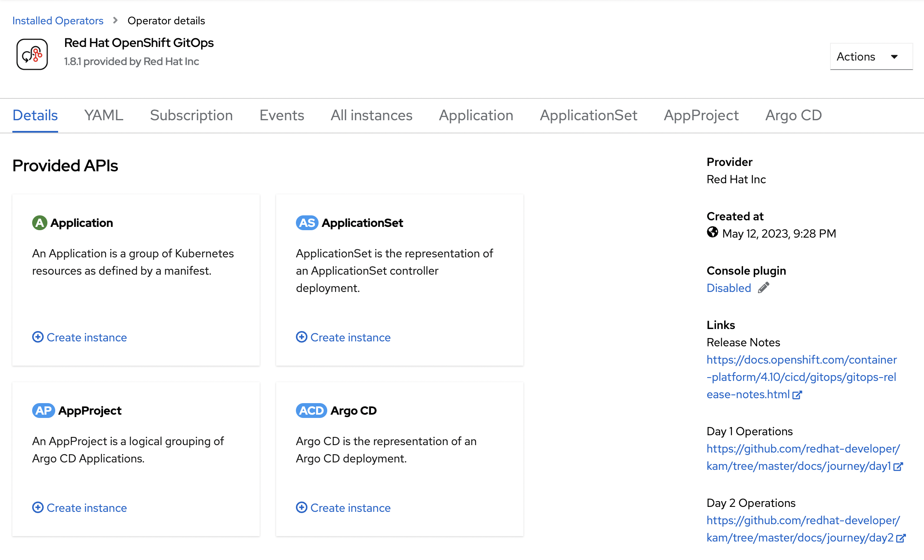The height and width of the screenshot is (560, 924).
Task: Click the ACD Argo CD badge icon
Action: [x=312, y=411]
